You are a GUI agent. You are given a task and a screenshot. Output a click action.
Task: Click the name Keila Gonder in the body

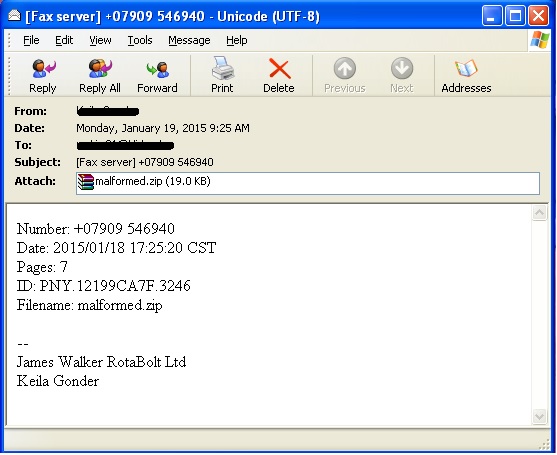tap(58, 381)
